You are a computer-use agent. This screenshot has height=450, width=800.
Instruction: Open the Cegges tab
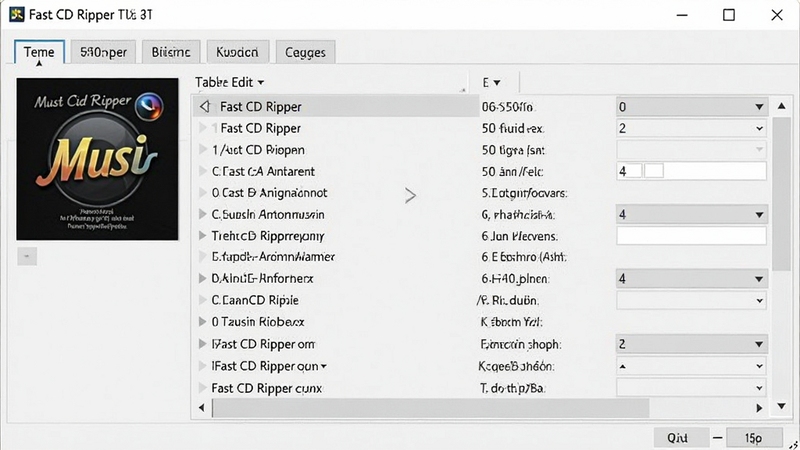pyautogui.click(x=305, y=52)
